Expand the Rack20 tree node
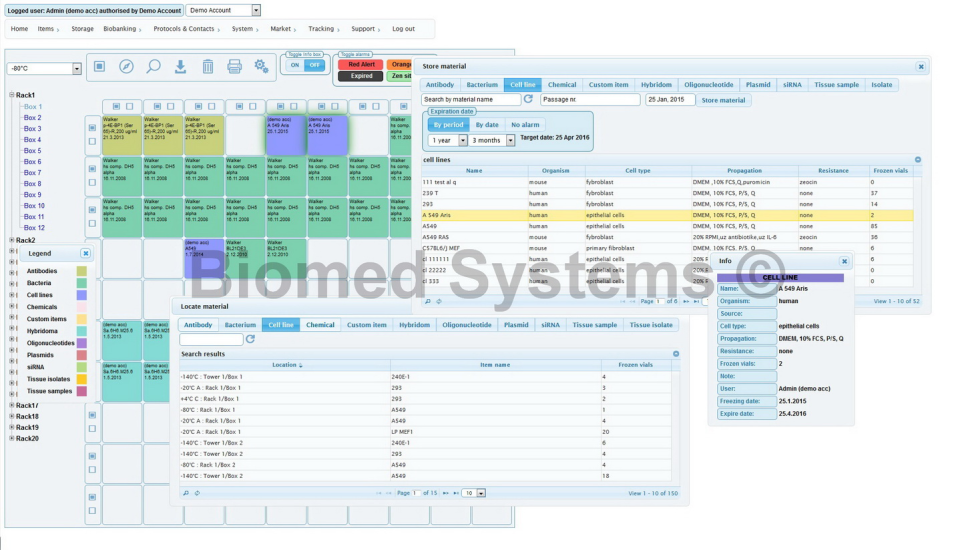960x550 pixels. 12,439
